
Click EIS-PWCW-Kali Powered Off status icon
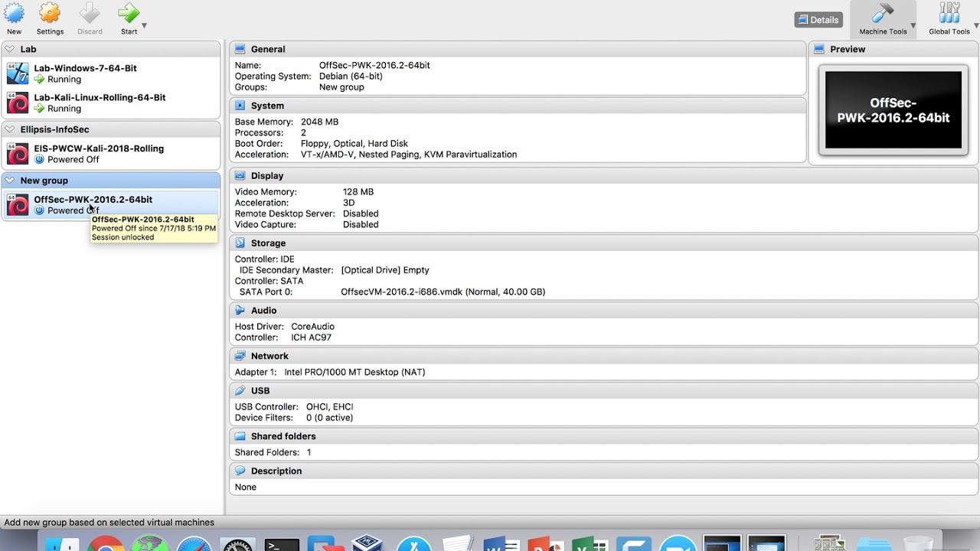[39, 160]
